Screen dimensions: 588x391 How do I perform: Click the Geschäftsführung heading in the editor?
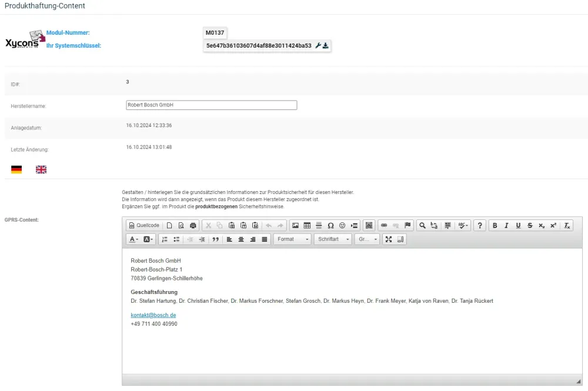(x=154, y=292)
